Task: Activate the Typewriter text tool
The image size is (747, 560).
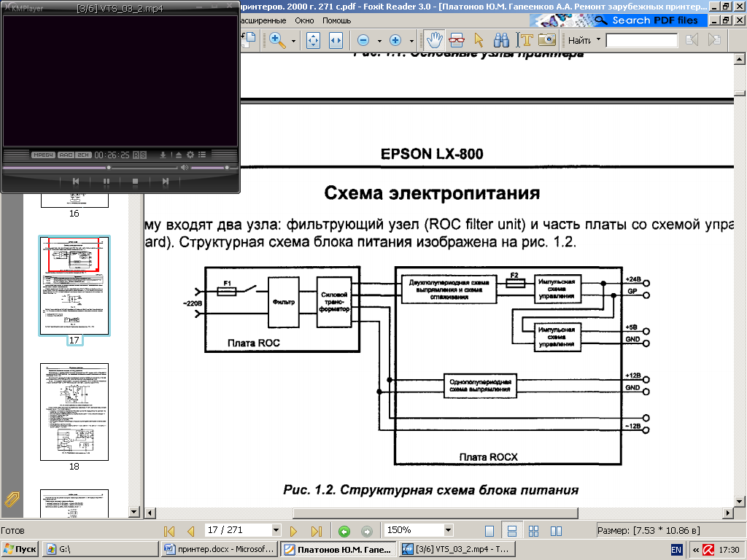Action: tap(525, 41)
